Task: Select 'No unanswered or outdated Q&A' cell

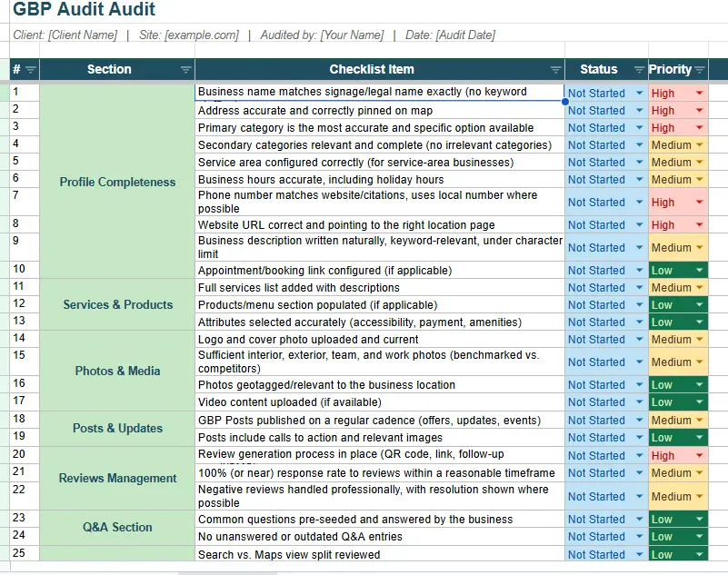Action: coord(379,537)
